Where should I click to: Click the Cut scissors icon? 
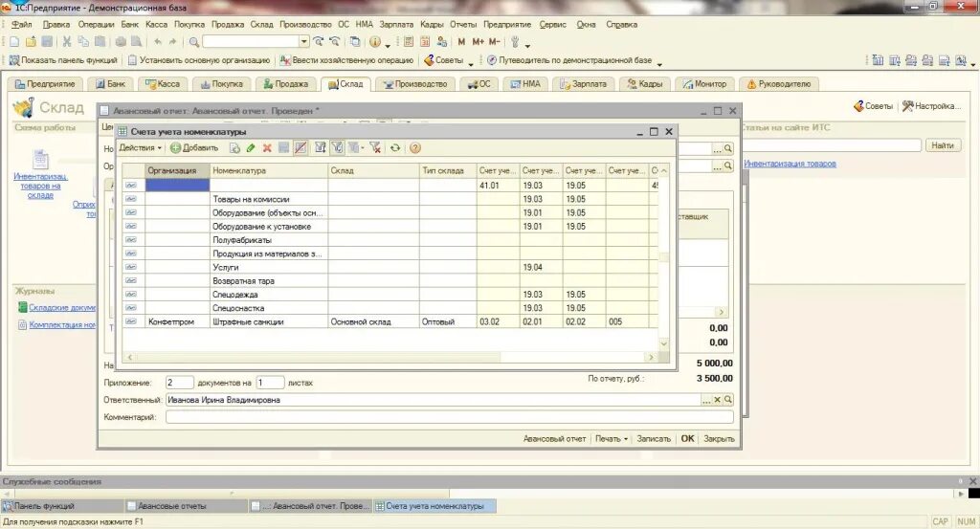(x=67, y=42)
